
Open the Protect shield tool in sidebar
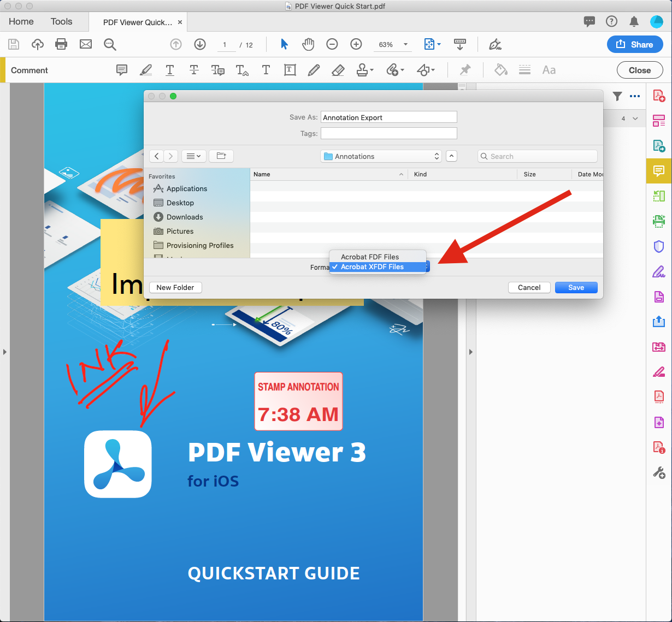click(658, 246)
